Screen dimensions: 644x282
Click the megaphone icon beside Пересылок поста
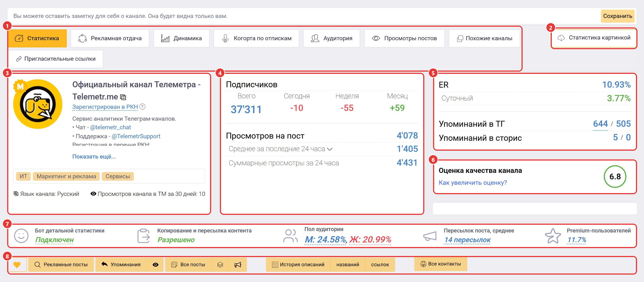[x=430, y=236]
